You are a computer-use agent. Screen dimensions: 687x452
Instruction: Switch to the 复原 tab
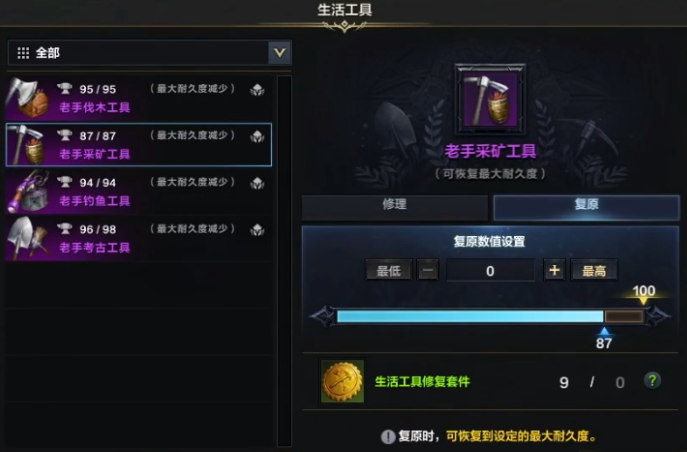(x=587, y=205)
